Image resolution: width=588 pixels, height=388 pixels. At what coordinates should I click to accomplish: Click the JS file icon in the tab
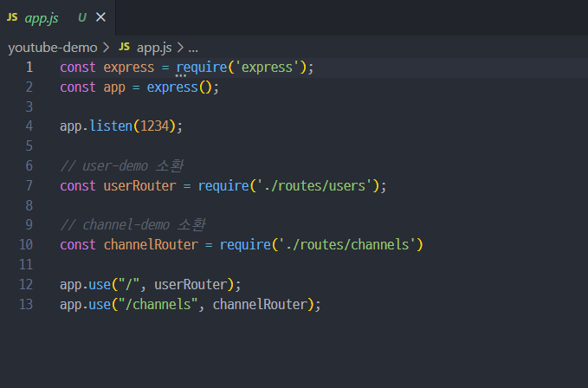click(x=12, y=17)
